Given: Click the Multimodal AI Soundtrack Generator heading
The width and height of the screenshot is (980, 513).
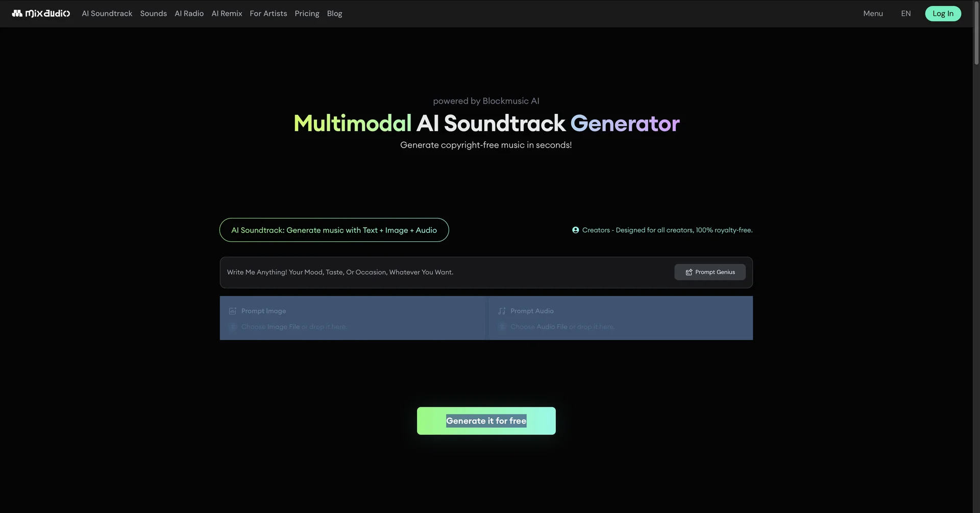Looking at the screenshot, I should click(486, 124).
